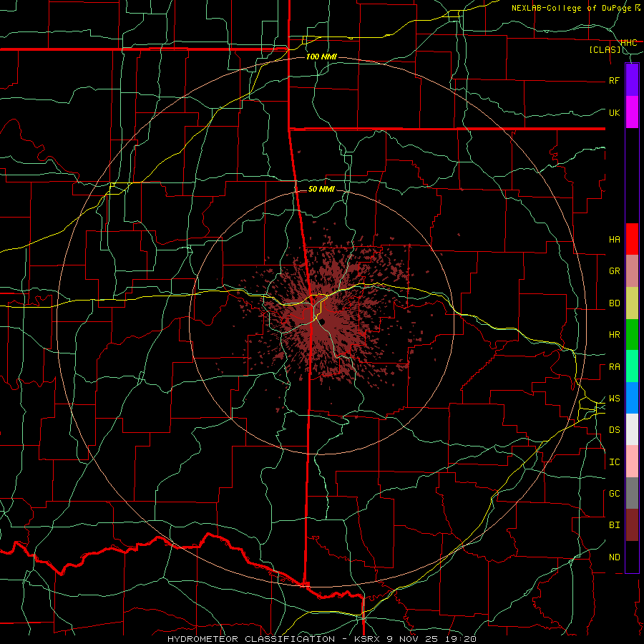
Task: Click the HR green legend swatch
Action: [x=632, y=335]
